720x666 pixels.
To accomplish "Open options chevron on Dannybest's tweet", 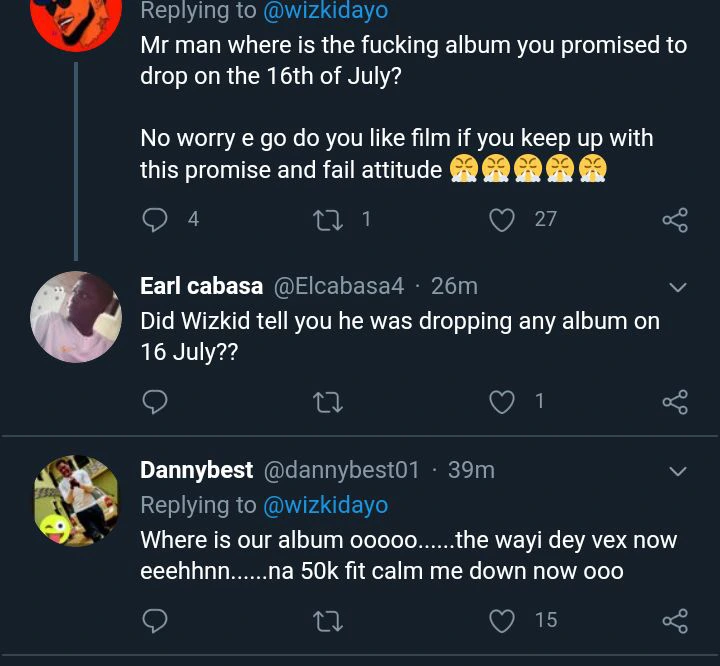I will click(677, 471).
